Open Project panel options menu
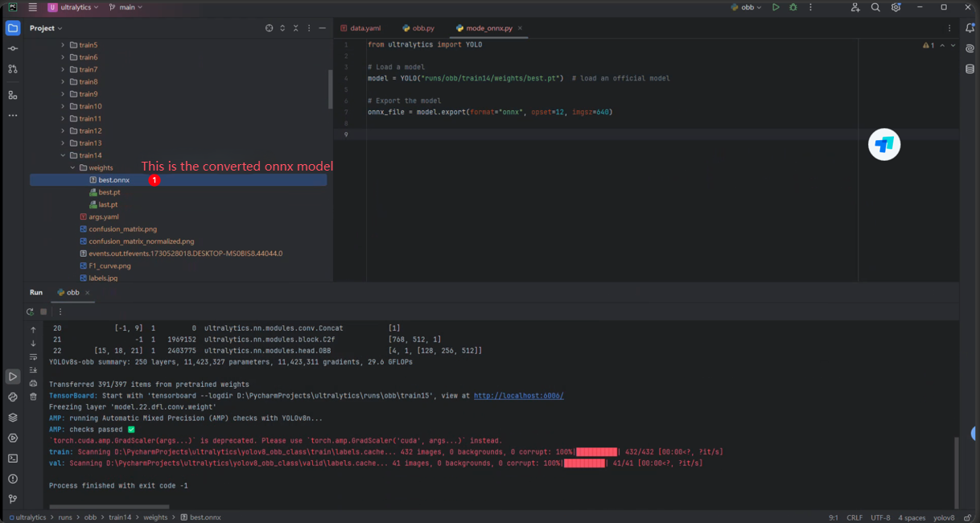 (309, 28)
